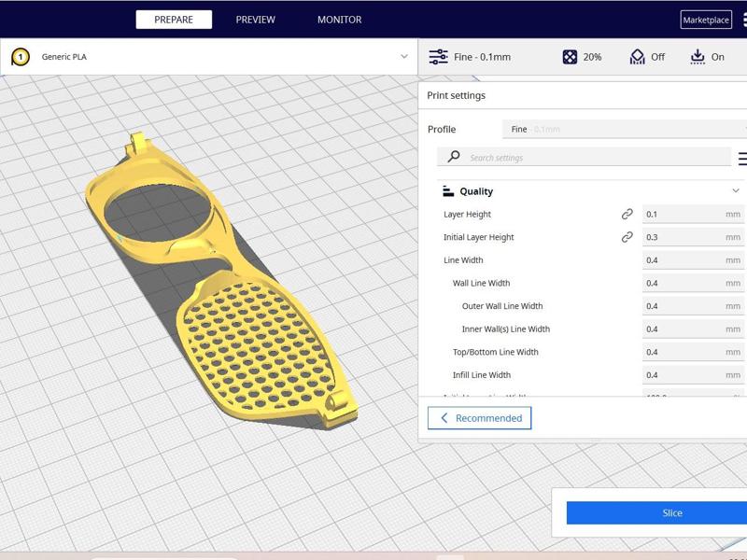
Task: Click the Fine - 0.1mm profile summary text
Action: [x=482, y=57]
